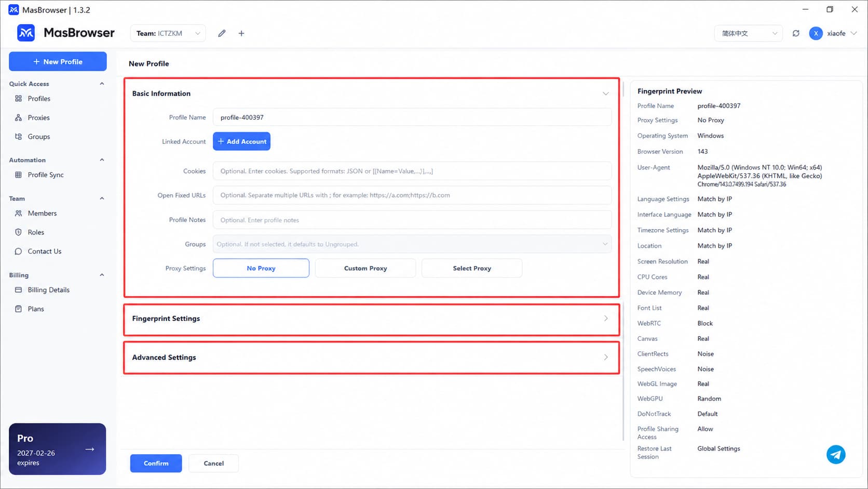Go to Profiles in sidebar

pyautogui.click(x=39, y=99)
